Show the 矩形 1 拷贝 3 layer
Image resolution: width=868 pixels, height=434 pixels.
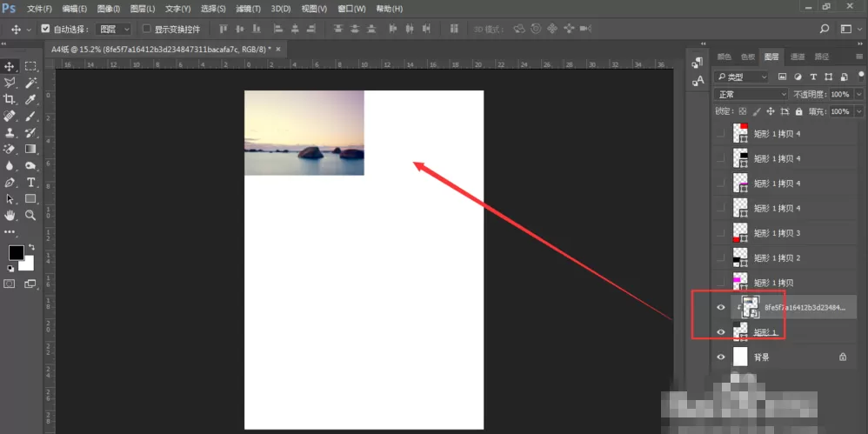tap(721, 233)
